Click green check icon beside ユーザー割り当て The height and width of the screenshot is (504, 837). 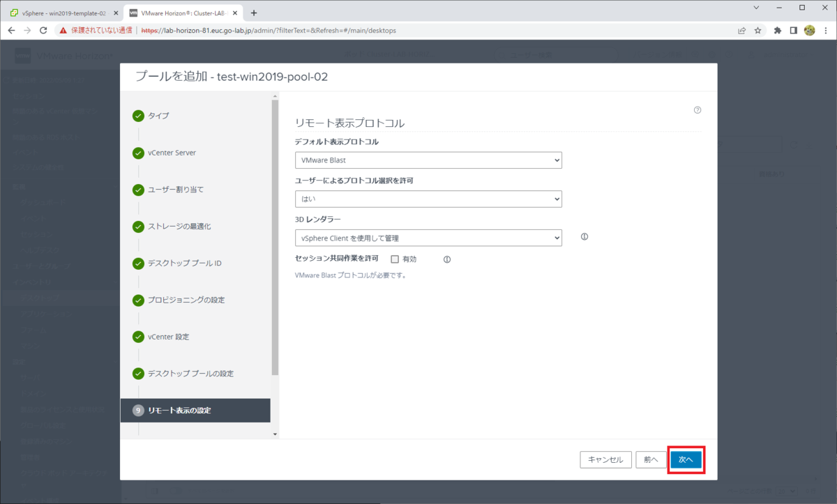click(x=138, y=190)
